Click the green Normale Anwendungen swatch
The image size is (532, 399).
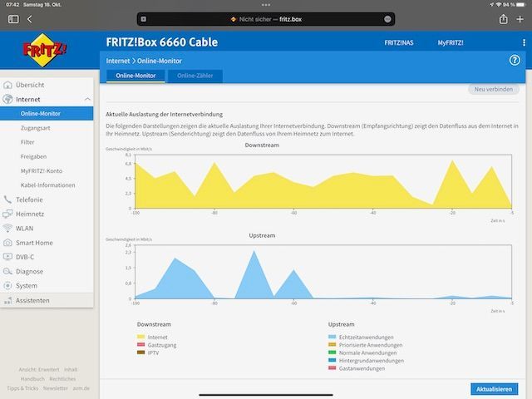(x=332, y=352)
